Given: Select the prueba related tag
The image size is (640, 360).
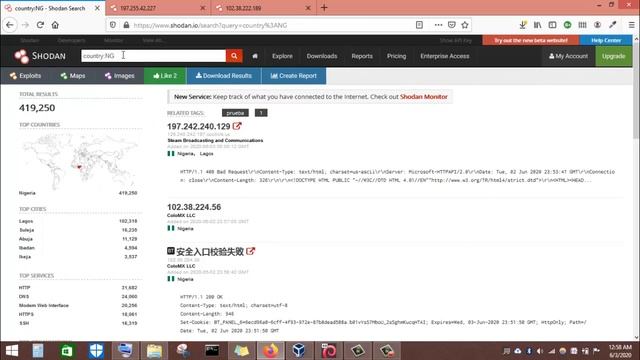Looking at the screenshot, I should (235, 113).
